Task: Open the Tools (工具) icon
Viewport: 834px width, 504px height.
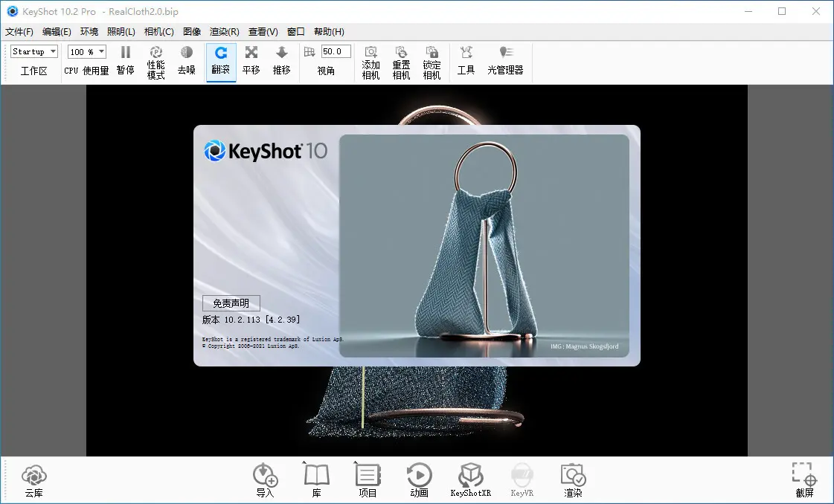Action: coord(466,52)
